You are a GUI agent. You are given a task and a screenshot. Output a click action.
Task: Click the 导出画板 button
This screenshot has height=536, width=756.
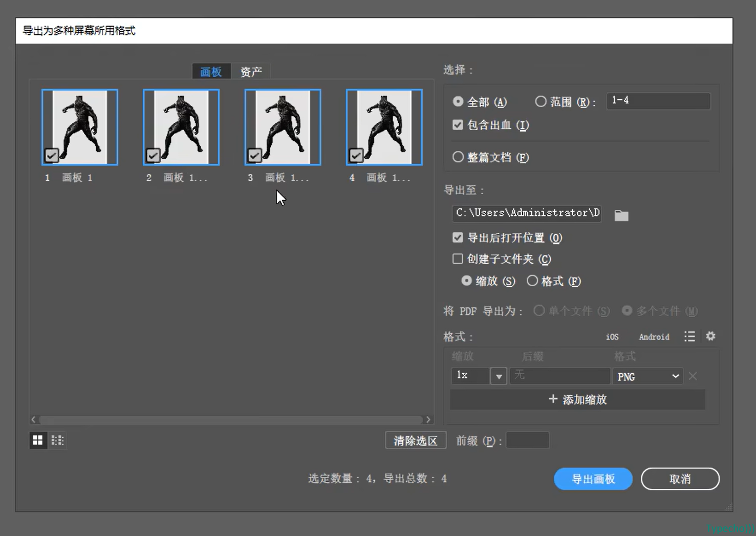coord(593,479)
